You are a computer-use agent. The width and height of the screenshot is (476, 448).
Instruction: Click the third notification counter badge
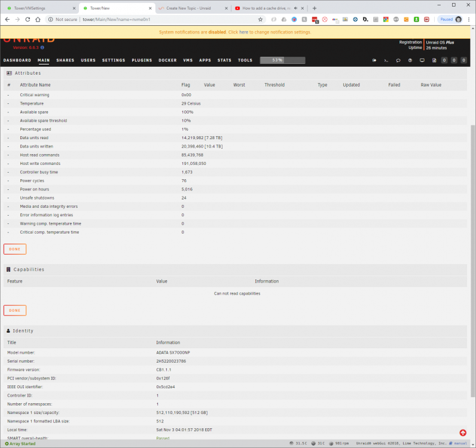click(463, 60)
